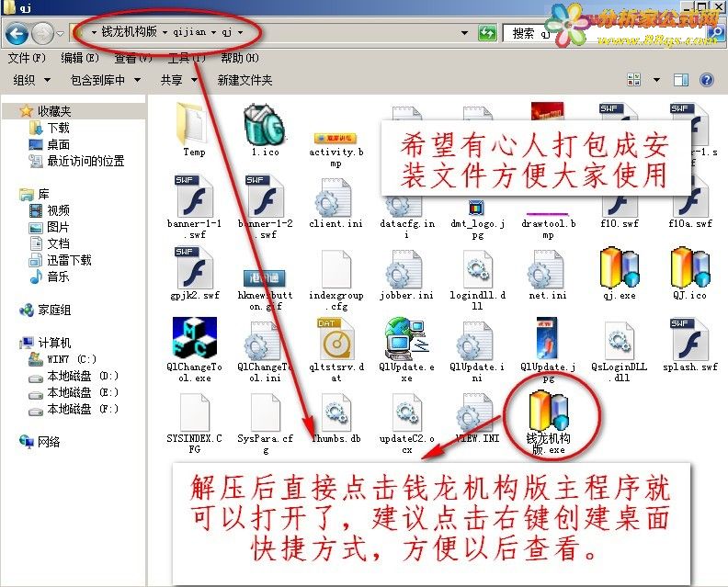Select QlChangeTool.exe program
Image resolution: width=728 pixels, height=587 pixels.
click(194, 350)
